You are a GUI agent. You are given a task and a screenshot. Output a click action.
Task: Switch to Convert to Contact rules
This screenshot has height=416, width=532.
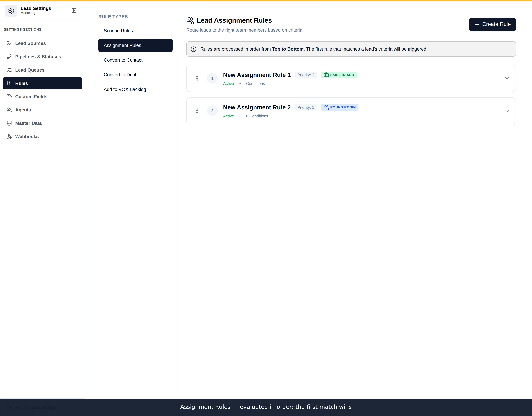[x=135, y=60]
